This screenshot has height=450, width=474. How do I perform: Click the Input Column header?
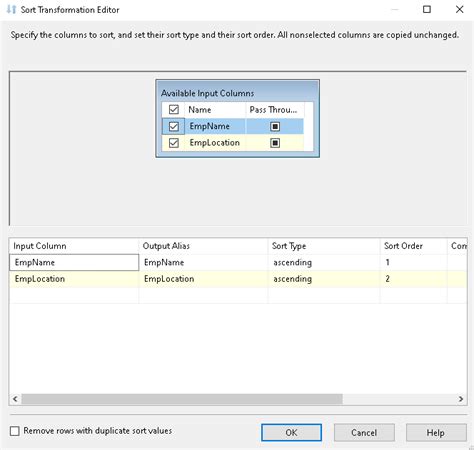[x=74, y=246]
